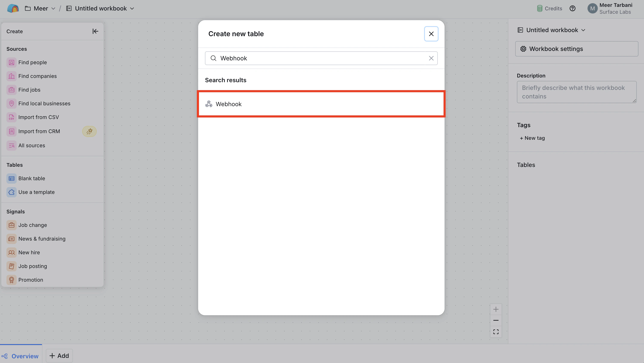The width and height of the screenshot is (644, 363).
Task: Open the Credits indicator
Action: [549, 9]
